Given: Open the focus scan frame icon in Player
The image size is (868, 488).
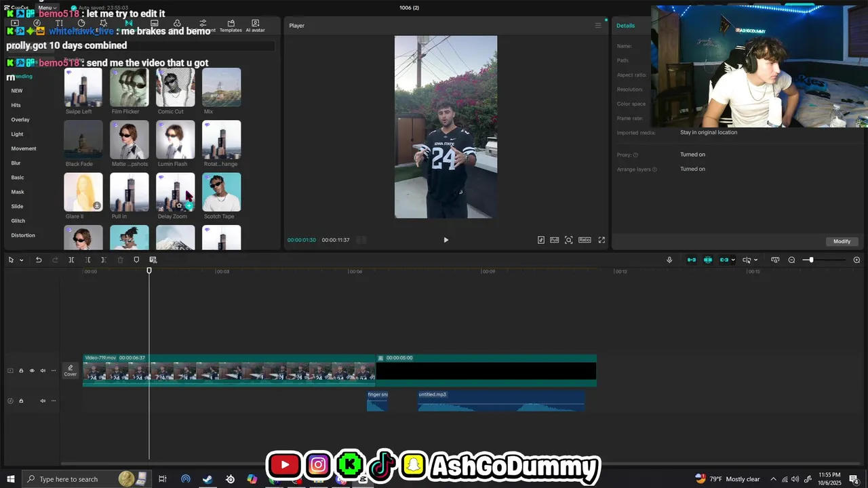Looking at the screenshot, I should [x=569, y=240].
